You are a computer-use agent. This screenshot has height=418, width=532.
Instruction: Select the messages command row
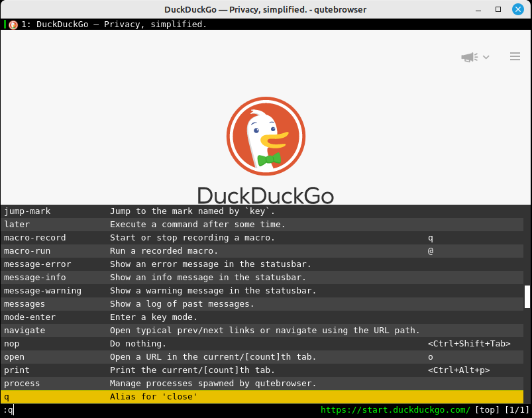pyautogui.click(x=262, y=303)
